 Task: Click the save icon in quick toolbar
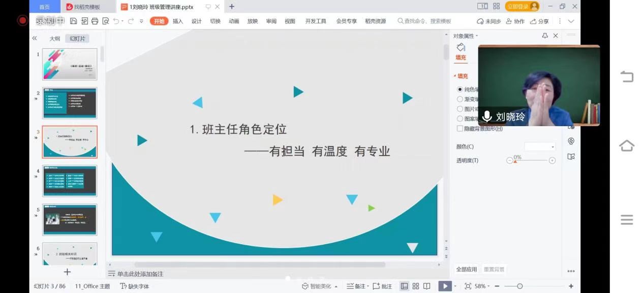pos(74,21)
